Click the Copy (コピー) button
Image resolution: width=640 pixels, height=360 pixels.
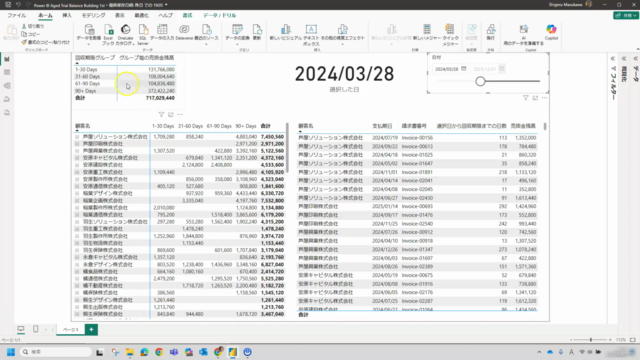31,34
